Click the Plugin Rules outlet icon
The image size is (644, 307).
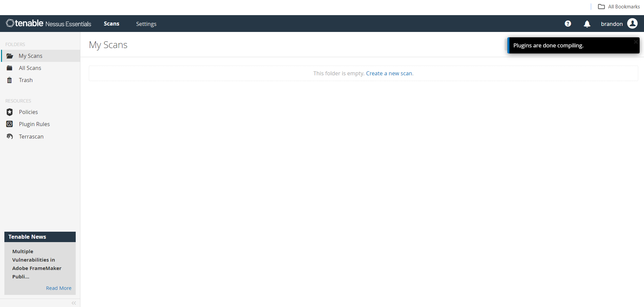[9, 124]
